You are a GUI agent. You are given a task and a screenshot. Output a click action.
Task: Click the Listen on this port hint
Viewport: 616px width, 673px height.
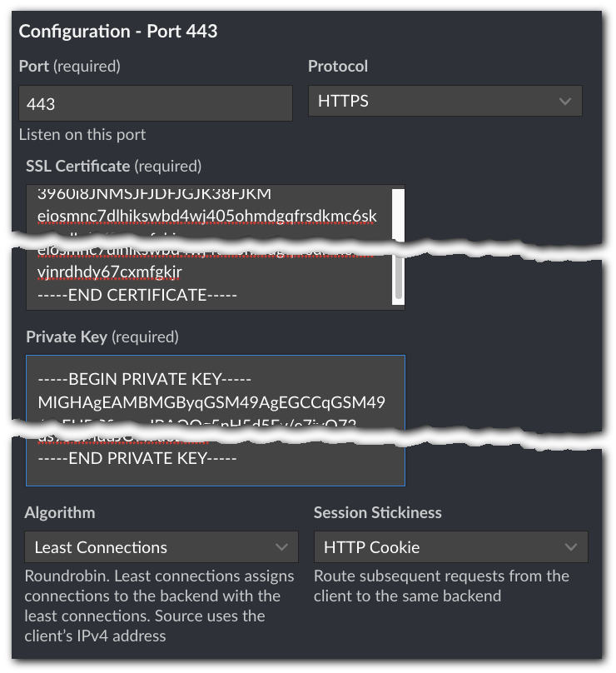82,134
